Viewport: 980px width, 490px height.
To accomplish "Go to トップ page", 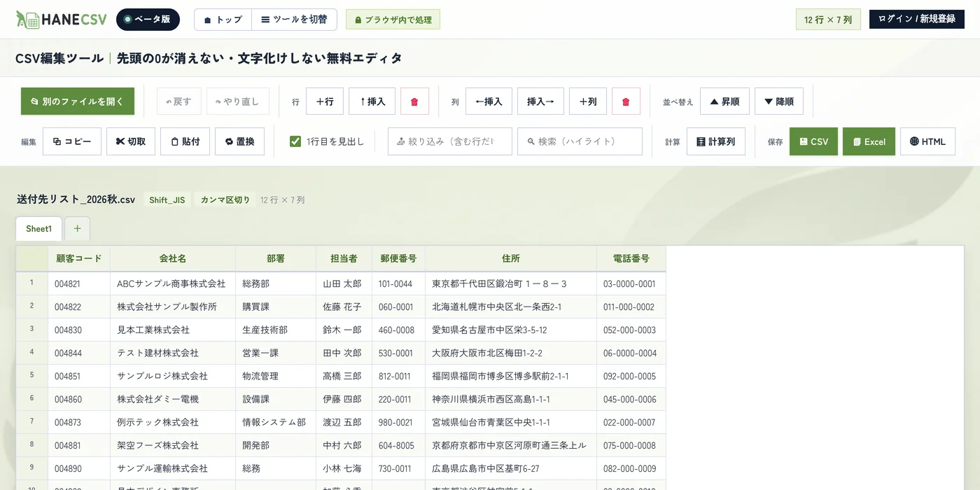I will (223, 20).
